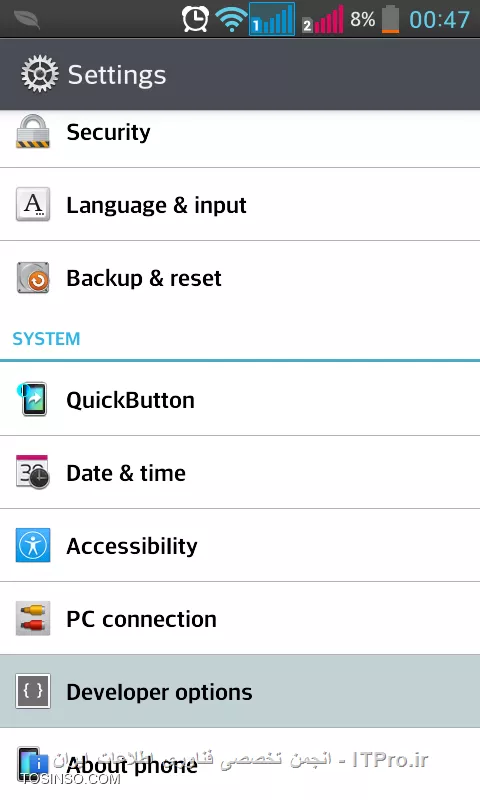Tap the alarm clock status icon
The width and height of the screenshot is (480, 800).
click(x=195, y=19)
